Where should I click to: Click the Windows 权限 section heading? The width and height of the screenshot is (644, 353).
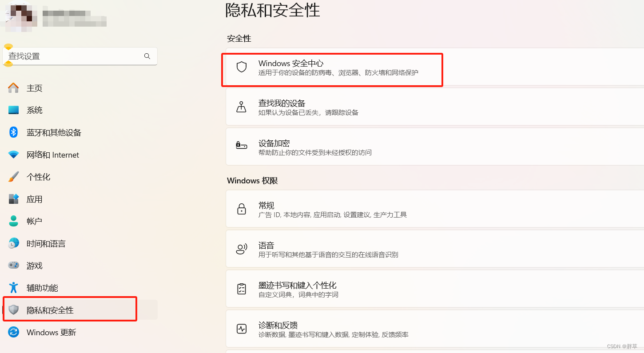point(252,181)
